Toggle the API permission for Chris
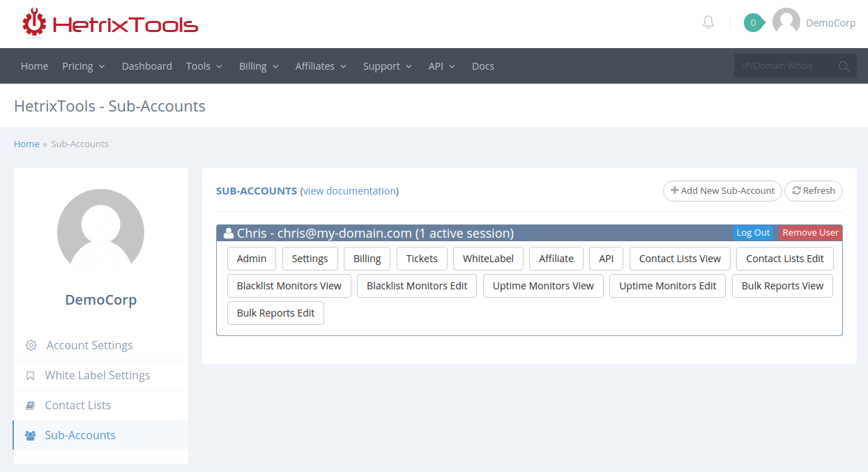 coord(607,258)
